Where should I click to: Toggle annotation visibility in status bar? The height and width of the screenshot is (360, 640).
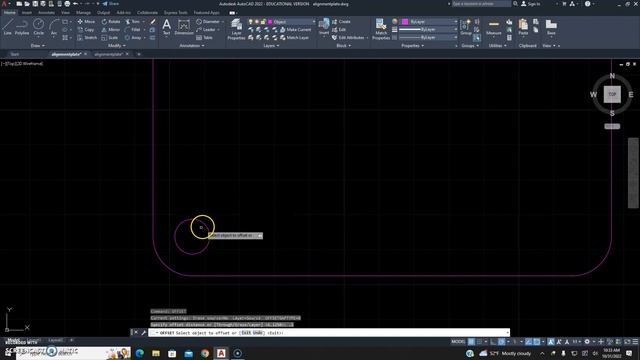[x=551, y=342]
